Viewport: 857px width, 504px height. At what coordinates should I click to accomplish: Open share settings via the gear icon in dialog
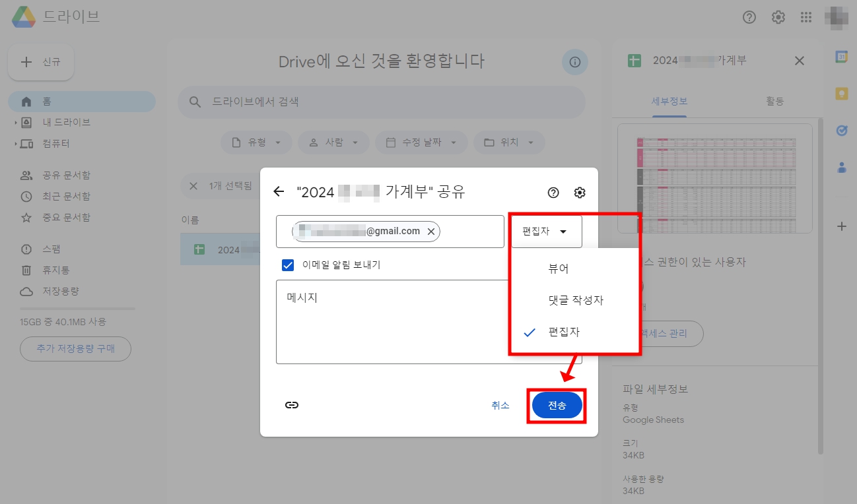[x=579, y=192]
